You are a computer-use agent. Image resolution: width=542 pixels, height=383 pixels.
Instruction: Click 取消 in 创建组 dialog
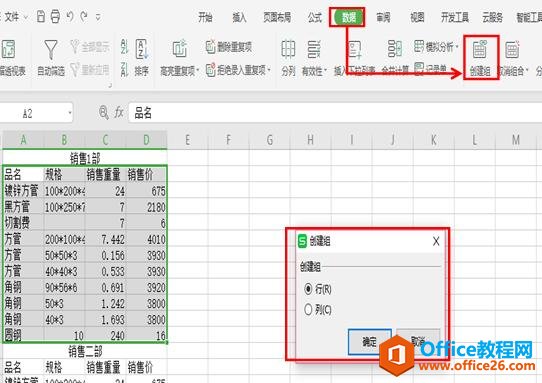tap(418, 342)
